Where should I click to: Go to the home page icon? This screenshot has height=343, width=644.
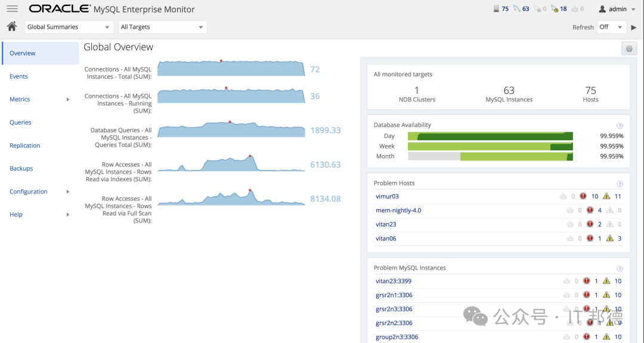(x=12, y=27)
